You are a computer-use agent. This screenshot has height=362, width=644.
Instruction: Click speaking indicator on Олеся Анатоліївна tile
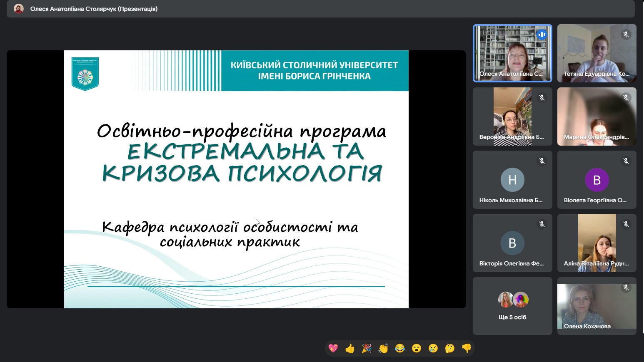pyautogui.click(x=542, y=35)
